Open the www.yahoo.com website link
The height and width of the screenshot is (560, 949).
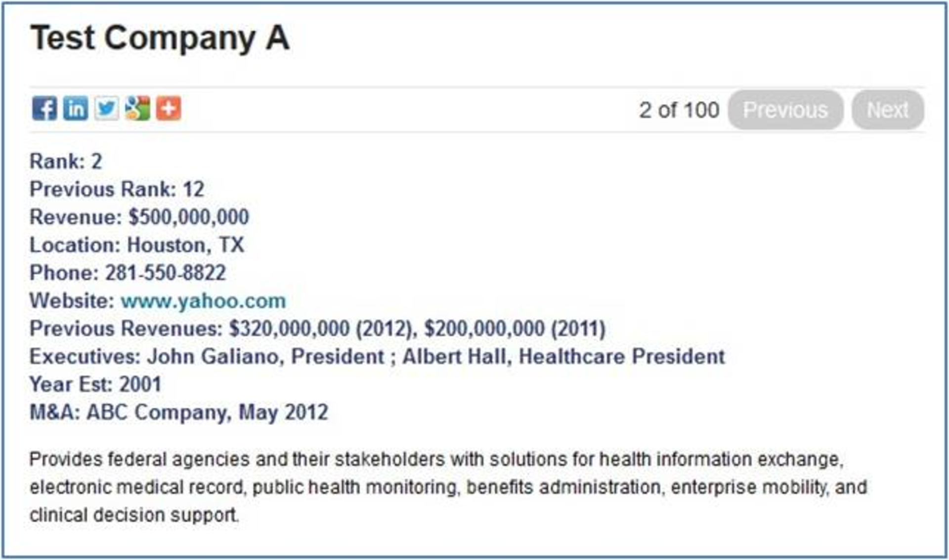[x=203, y=301]
